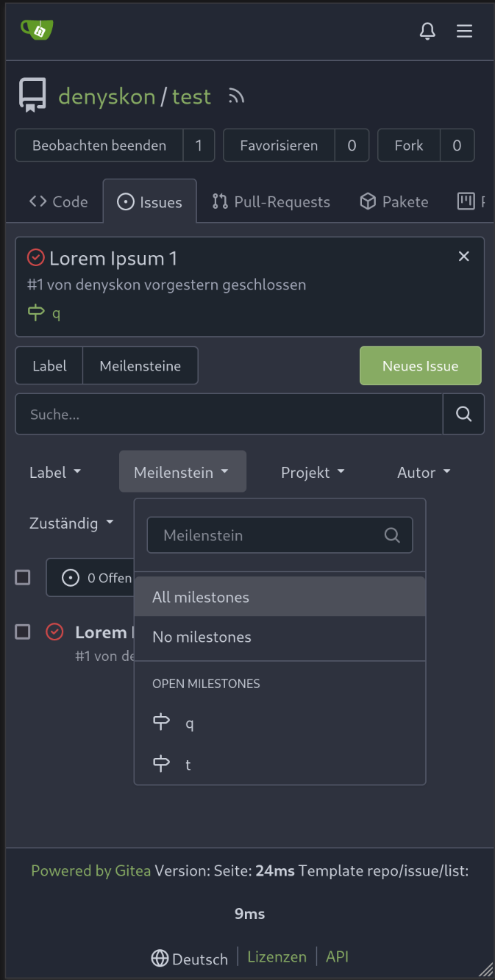
Task: Expand the Autor filter dropdown
Action: pos(424,472)
